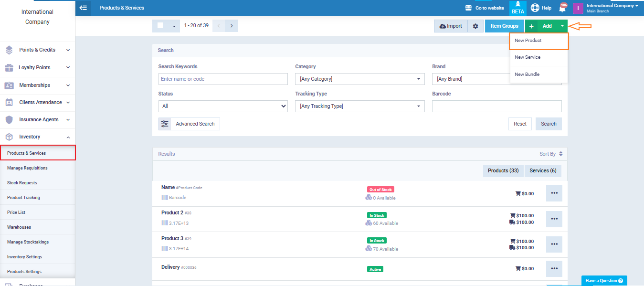Switch to Services (6) tab
The image size is (644, 286).
542,171
